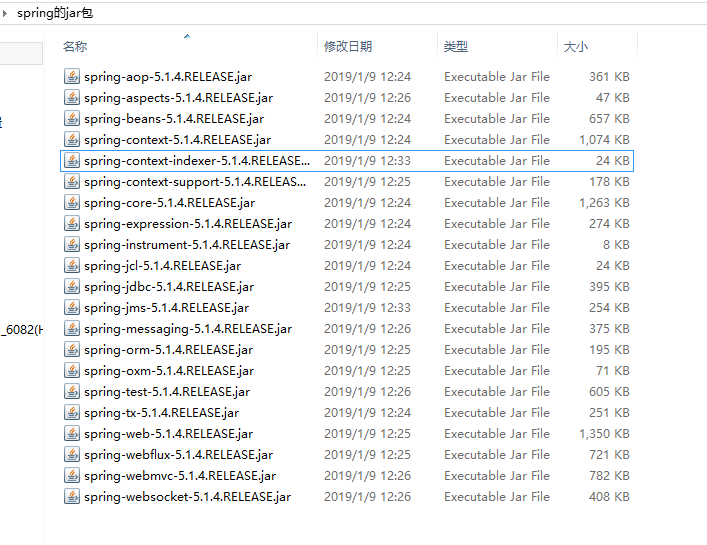Select file spring-webflux-5.1.4.RELEASE.jar

tap(178, 454)
